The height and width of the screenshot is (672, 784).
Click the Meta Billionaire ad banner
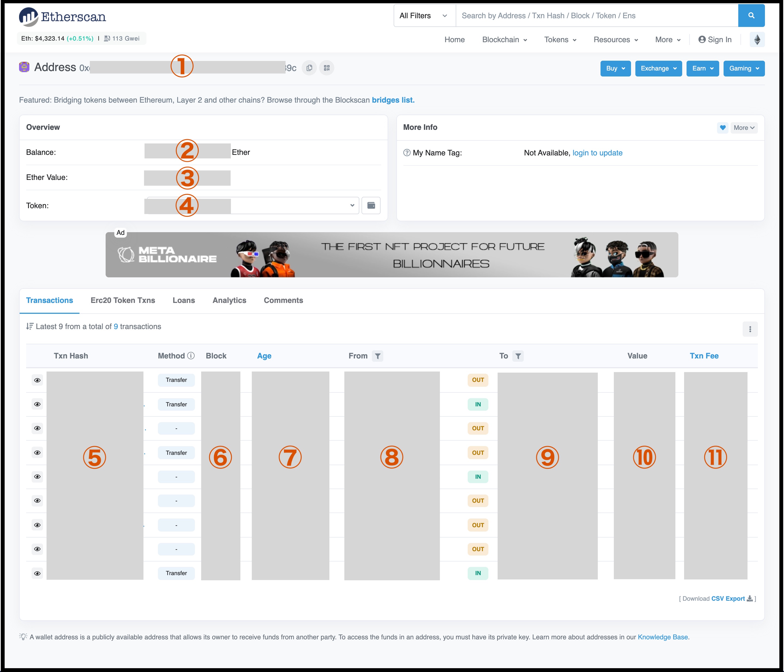tap(392, 254)
